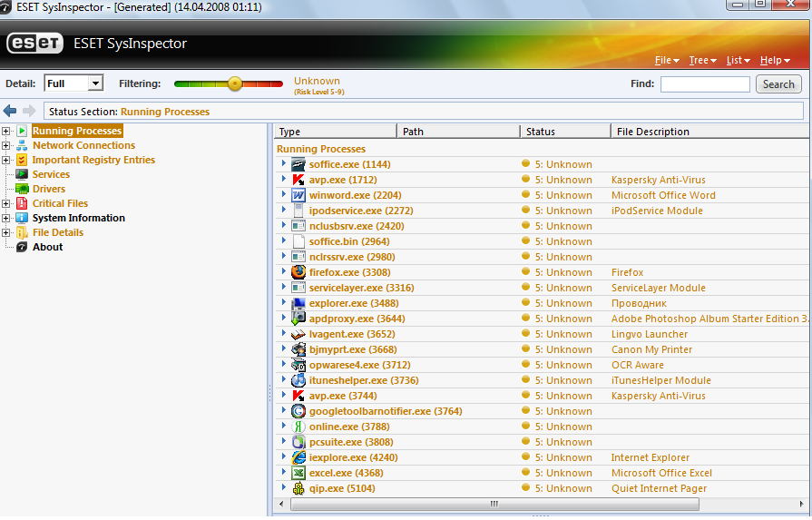Expand iexplore.exe (4240) row arrow

point(283,456)
